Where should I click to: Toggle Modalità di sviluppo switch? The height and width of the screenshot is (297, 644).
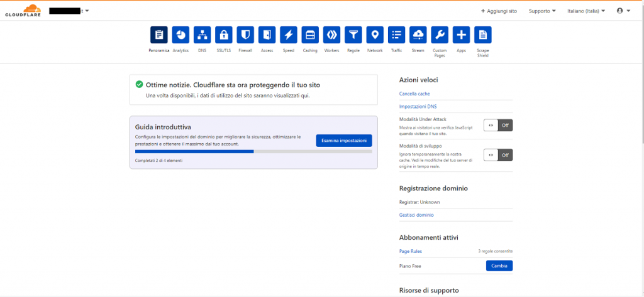tap(498, 154)
